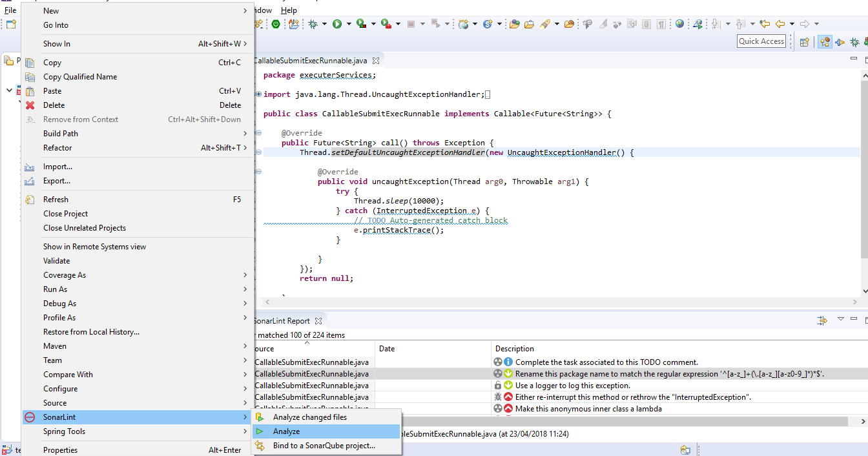Screen dimensions: 868x456
Task: Open the Coverage toolbar dropdown arrow
Action: [373, 24]
